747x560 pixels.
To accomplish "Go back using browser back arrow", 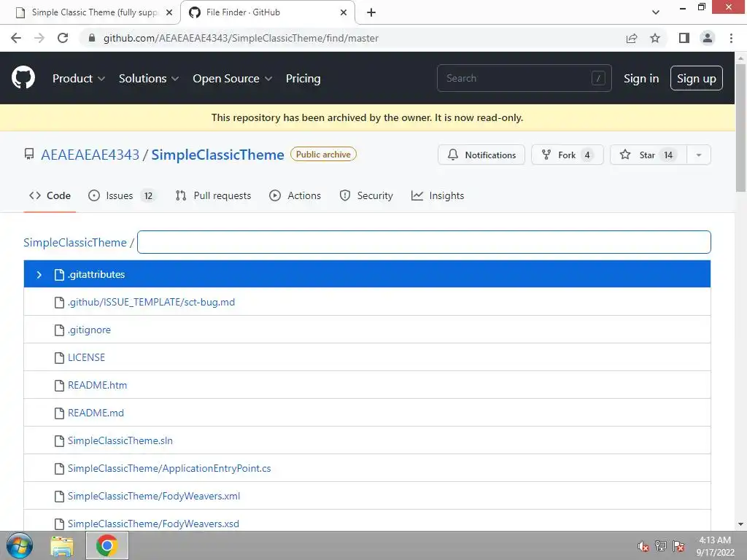I will [x=16, y=38].
